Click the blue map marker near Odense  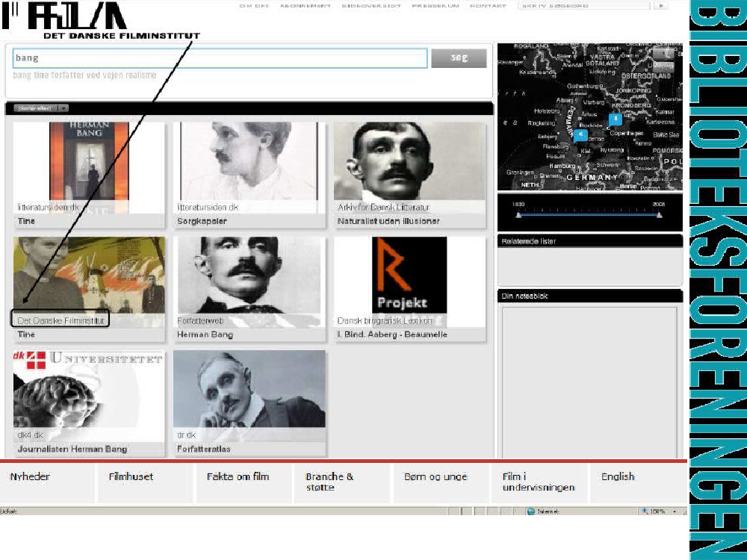(x=580, y=135)
